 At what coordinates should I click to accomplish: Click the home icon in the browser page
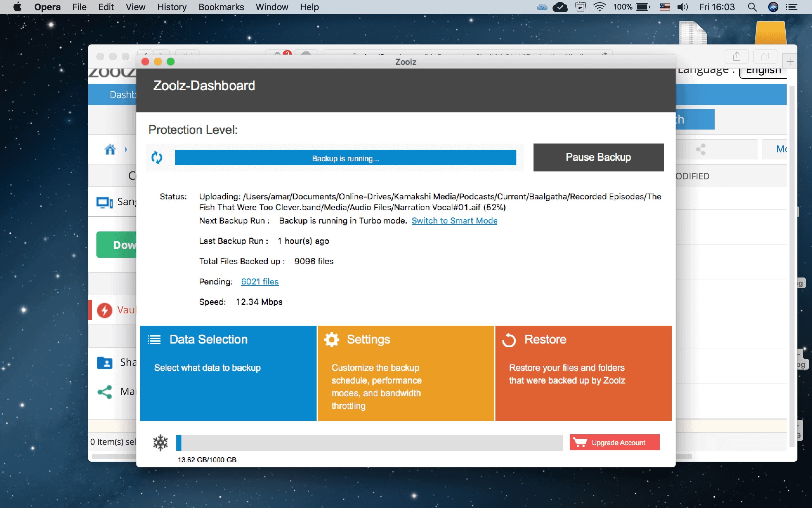(x=110, y=149)
